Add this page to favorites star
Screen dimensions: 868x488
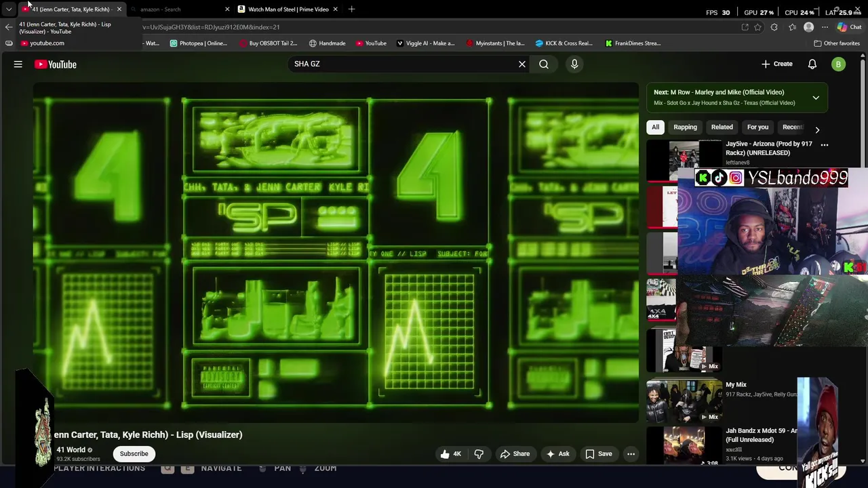(757, 27)
